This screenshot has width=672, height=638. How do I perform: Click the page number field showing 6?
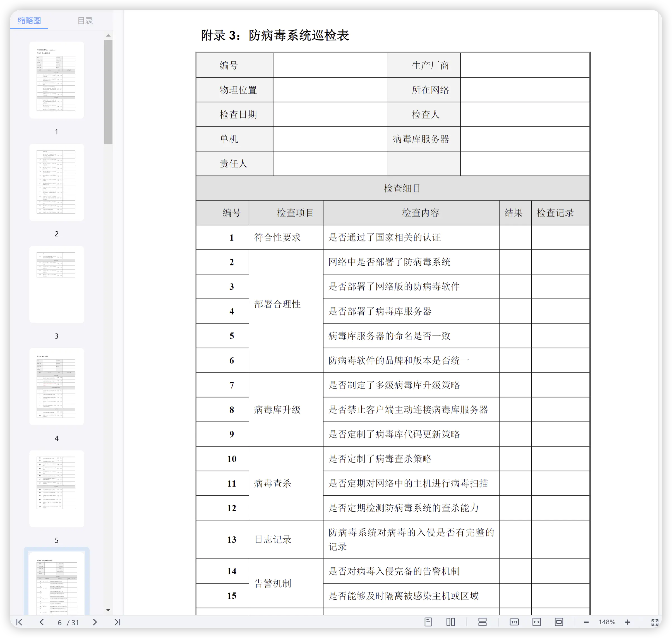tap(59, 622)
